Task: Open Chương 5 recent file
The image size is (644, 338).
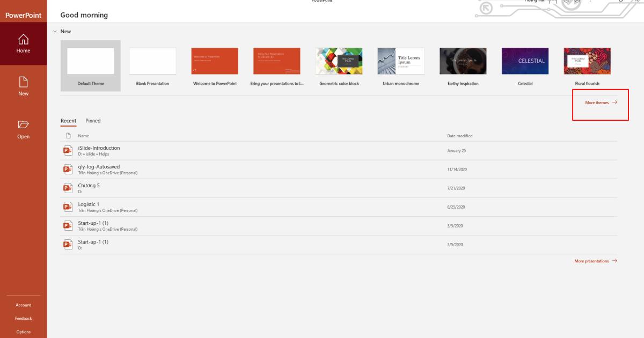Action: (339, 188)
